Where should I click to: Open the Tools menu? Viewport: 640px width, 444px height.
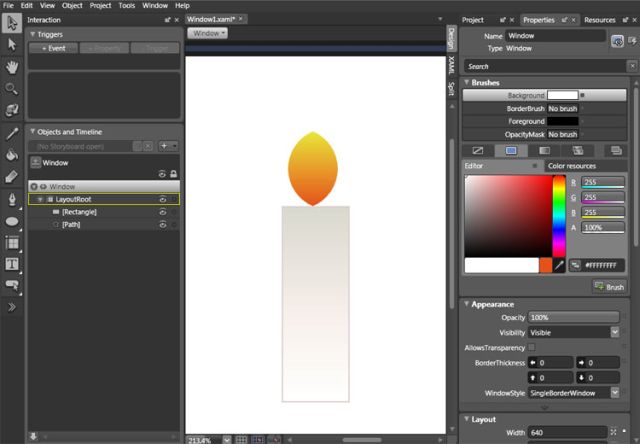pos(127,6)
